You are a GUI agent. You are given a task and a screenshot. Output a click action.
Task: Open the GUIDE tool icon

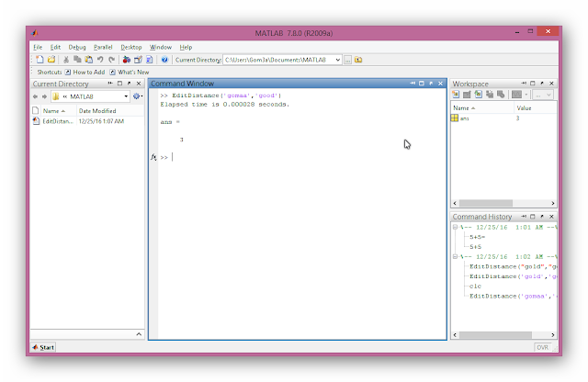pyautogui.click(x=138, y=60)
